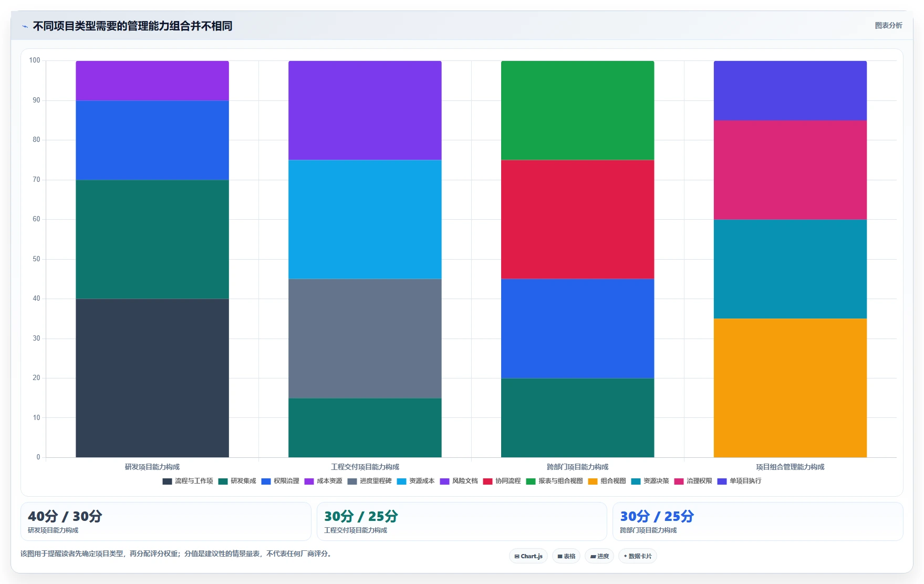Image resolution: width=924 pixels, height=584 pixels.
Task: Hide the 治理权限 dataset via legend
Action: tap(693, 481)
